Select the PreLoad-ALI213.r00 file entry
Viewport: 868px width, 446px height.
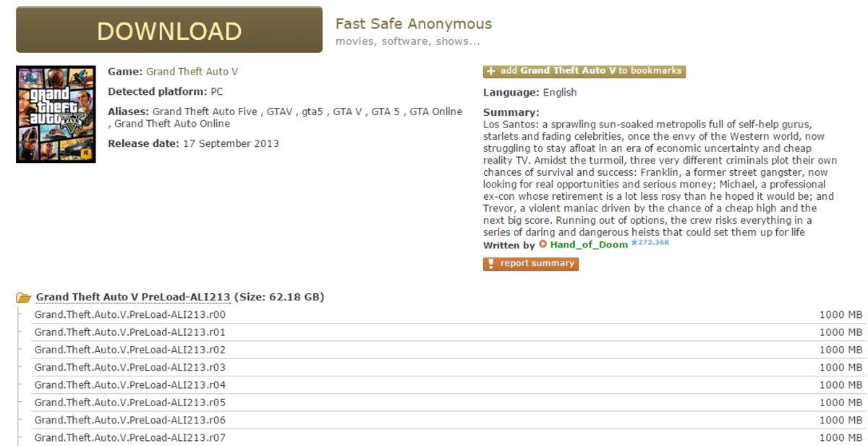[x=130, y=315]
